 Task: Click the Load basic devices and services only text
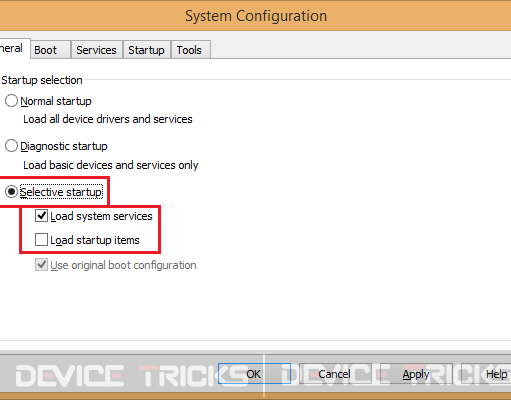click(x=111, y=165)
